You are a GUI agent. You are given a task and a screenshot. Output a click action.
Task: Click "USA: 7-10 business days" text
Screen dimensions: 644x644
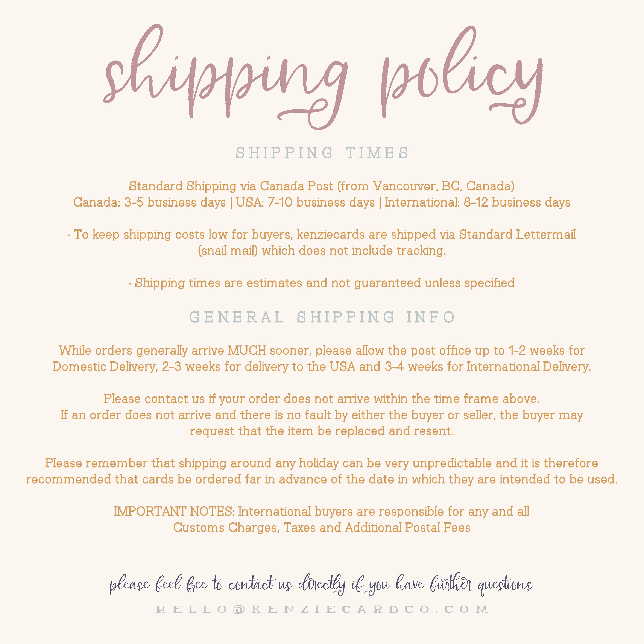(x=305, y=202)
